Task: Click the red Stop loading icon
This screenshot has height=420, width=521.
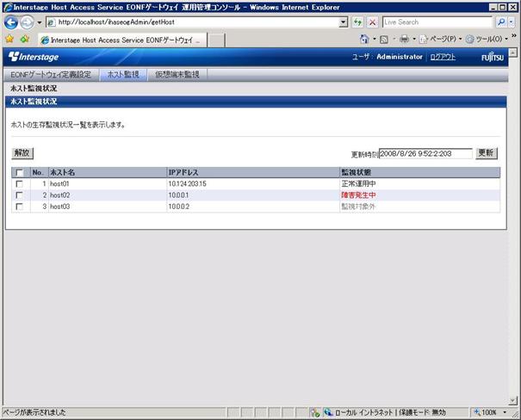Action: coord(373,22)
